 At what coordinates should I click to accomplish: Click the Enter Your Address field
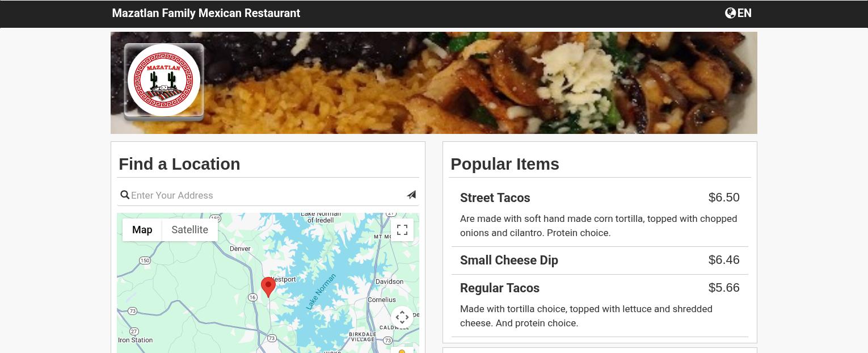click(x=267, y=195)
